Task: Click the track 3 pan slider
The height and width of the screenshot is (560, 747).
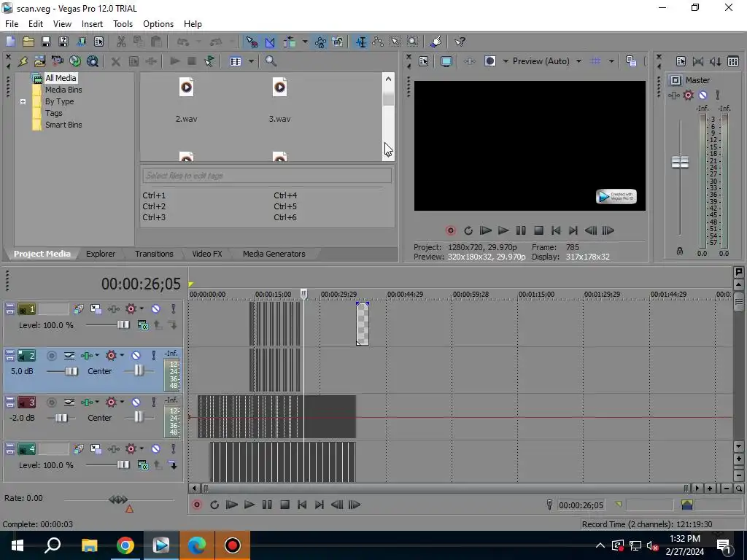Action: click(138, 417)
